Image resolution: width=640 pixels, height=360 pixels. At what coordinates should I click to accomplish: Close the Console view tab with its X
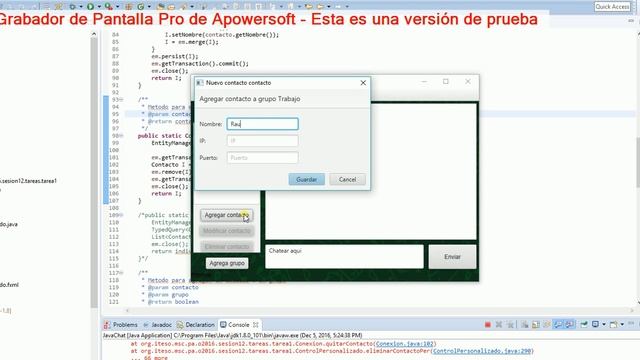[x=256, y=325]
